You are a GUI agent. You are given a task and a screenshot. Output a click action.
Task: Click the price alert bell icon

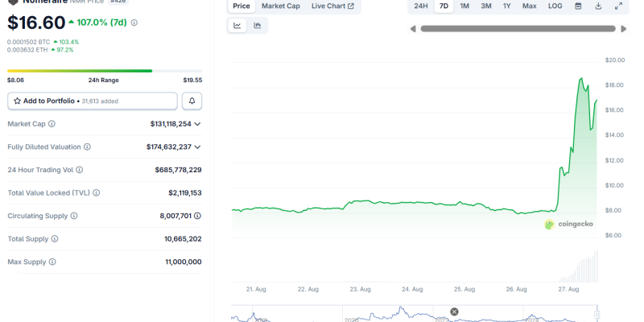pos(192,101)
